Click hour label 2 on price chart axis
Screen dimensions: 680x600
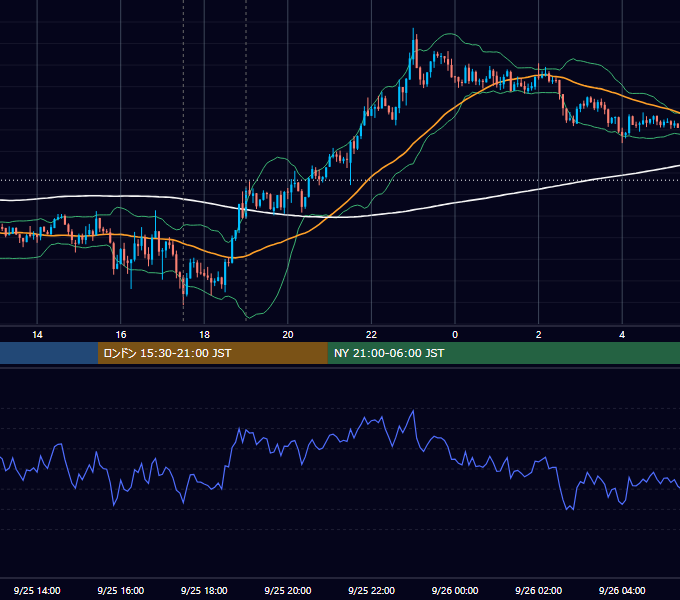pyautogui.click(x=539, y=335)
